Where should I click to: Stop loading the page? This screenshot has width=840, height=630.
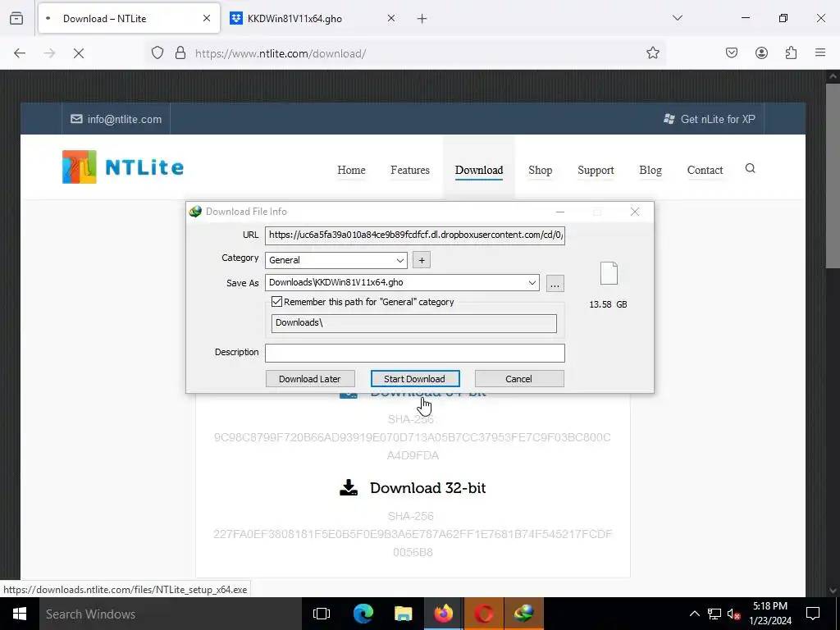pos(79,53)
